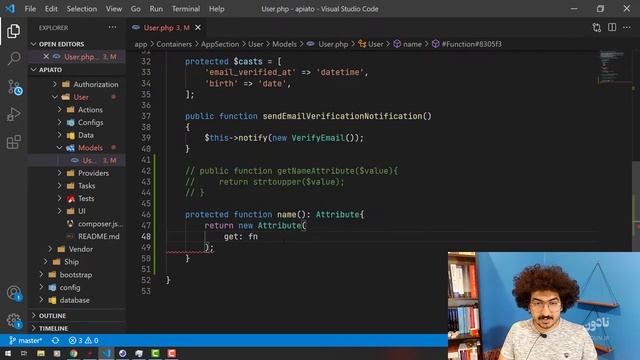Collapse the Open Editors section
The image size is (640, 360).
(x=77, y=44)
